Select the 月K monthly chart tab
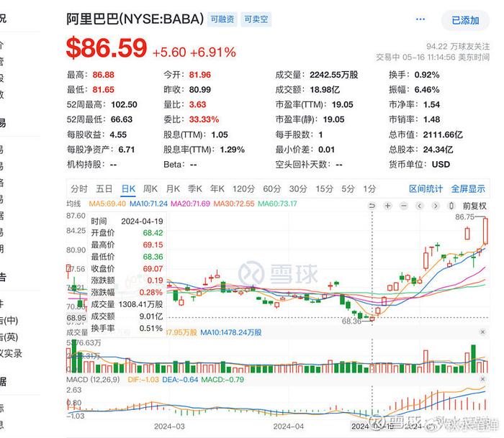504x438 pixels. tap(173, 189)
